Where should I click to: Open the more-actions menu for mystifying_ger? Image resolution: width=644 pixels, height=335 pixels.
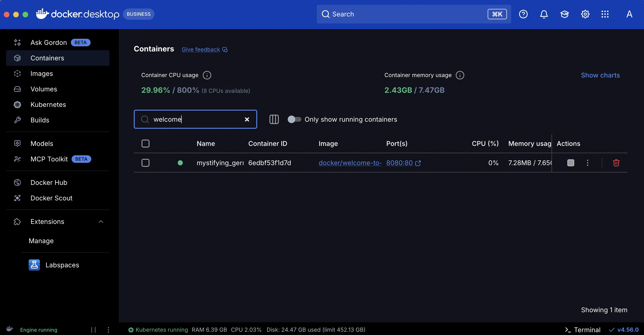click(587, 163)
